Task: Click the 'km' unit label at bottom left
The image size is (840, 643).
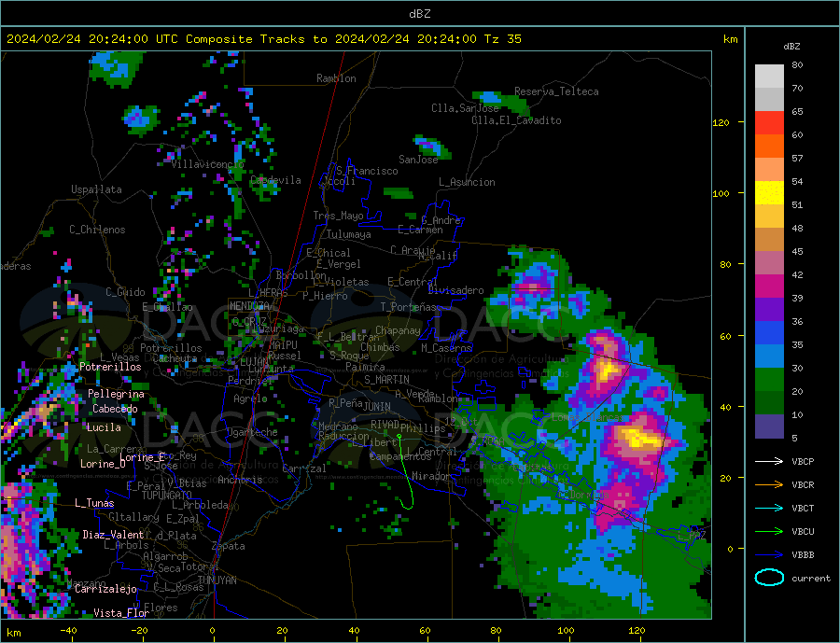Action: 14,633
